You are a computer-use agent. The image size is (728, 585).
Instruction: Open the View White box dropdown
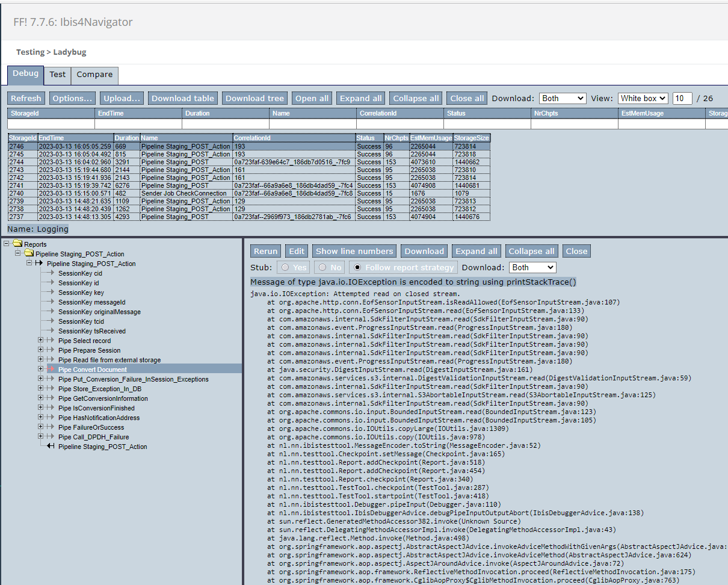[x=643, y=98]
